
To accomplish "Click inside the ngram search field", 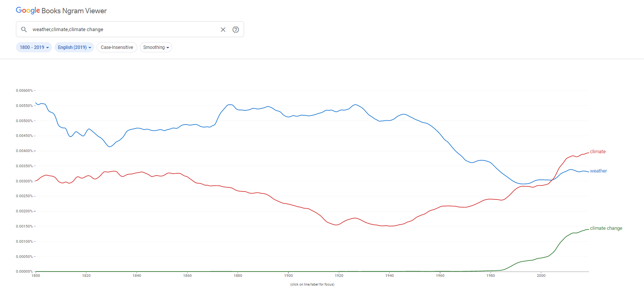I will 125,30.
